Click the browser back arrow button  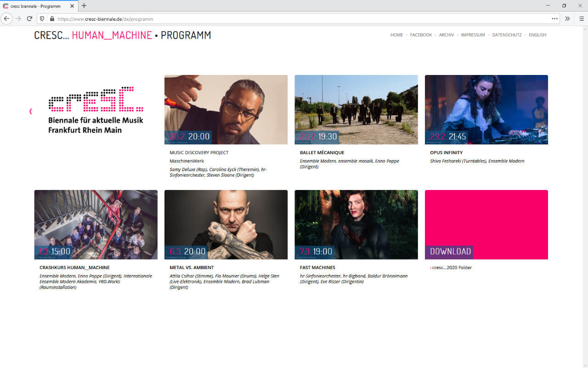coord(6,19)
